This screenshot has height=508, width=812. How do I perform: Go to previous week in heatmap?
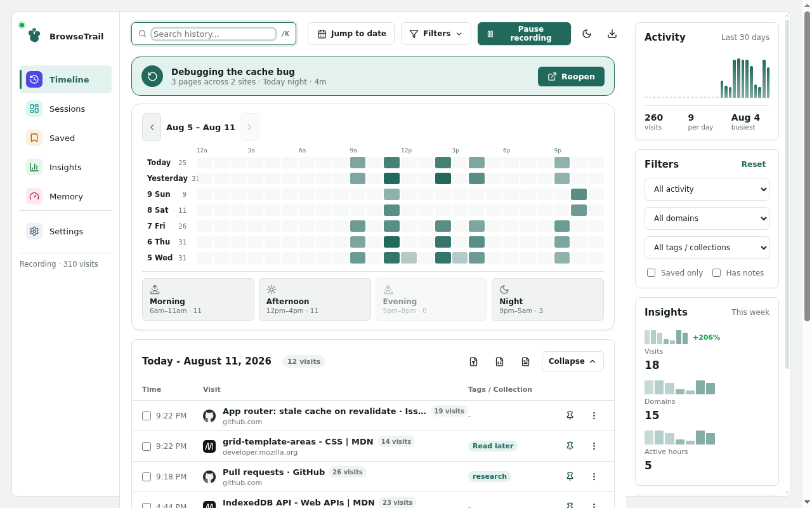[152, 127]
